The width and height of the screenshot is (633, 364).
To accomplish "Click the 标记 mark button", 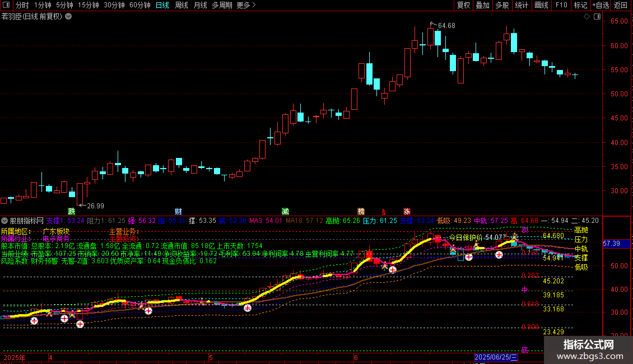I will click(580, 5).
